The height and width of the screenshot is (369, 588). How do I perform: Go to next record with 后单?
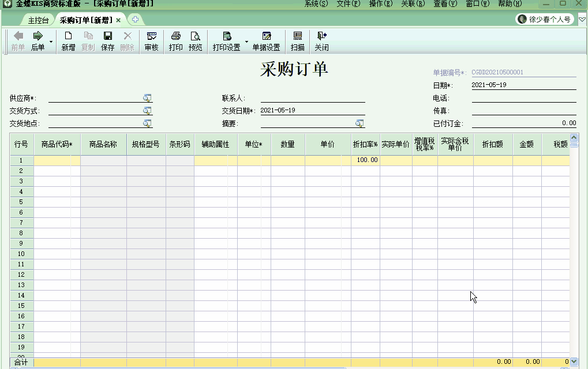(38, 41)
